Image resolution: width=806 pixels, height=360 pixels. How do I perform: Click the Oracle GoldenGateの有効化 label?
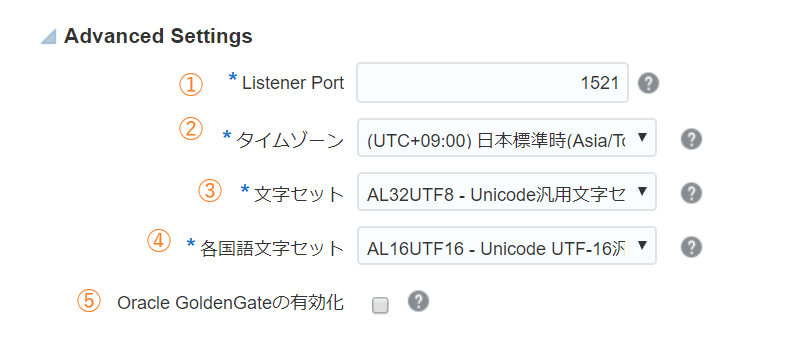(230, 303)
